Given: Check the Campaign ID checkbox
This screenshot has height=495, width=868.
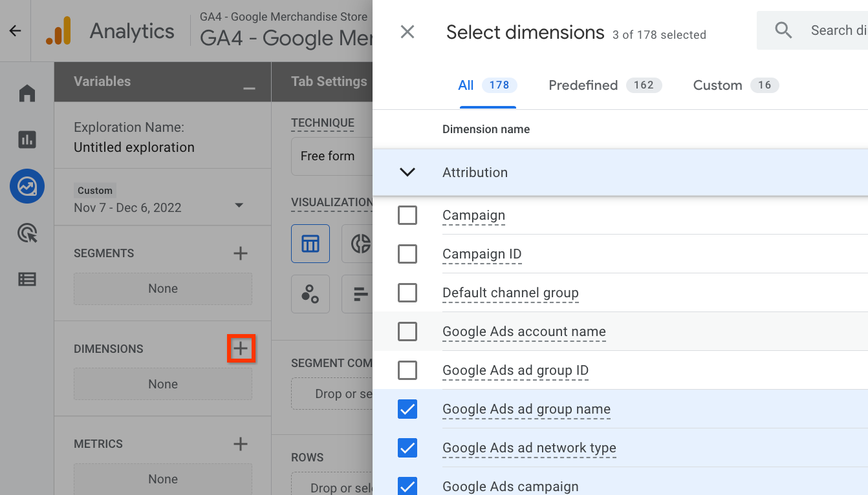Looking at the screenshot, I should pos(407,254).
